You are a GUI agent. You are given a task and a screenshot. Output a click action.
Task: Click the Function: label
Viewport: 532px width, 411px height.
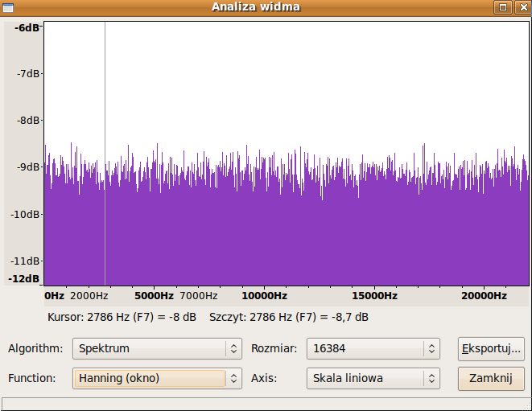(32, 378)
